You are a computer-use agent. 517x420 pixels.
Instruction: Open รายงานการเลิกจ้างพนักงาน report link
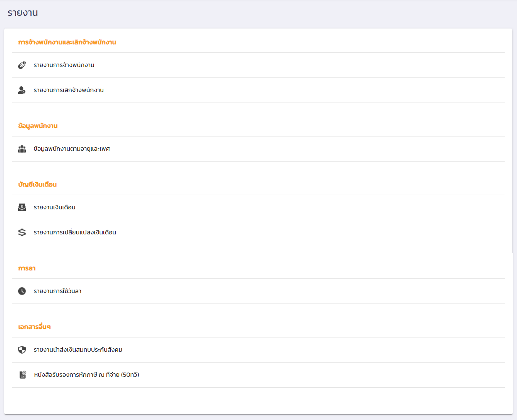[68, 90]
